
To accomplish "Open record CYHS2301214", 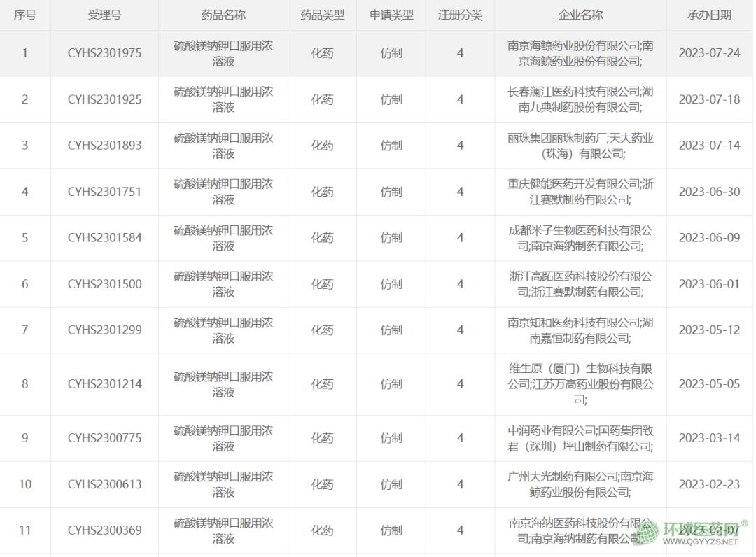I will [104, 384].
